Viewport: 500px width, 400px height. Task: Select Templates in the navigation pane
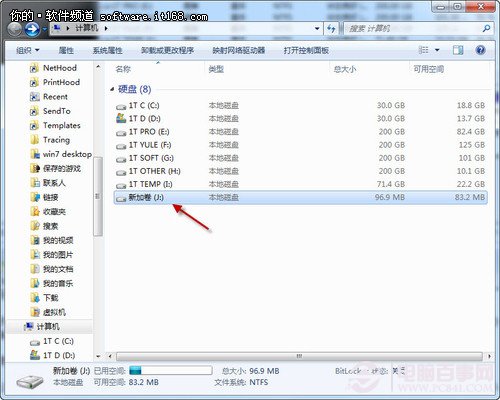point(62,125)
